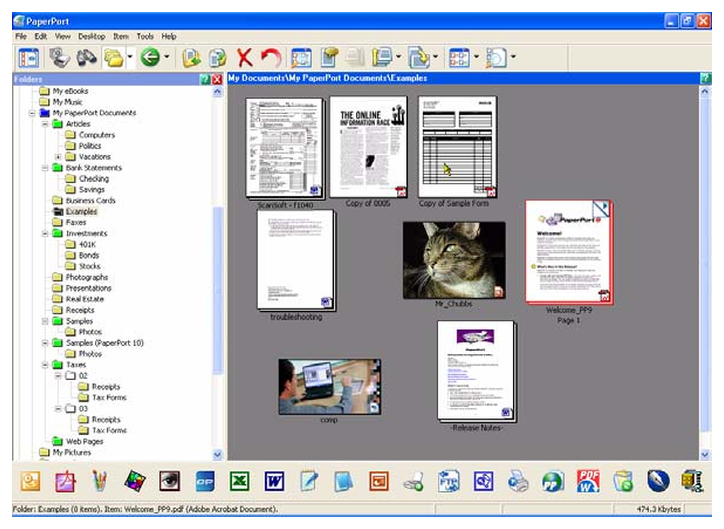
Task: Send item to Microsoft Word icon
Action: tap(274, 481)
